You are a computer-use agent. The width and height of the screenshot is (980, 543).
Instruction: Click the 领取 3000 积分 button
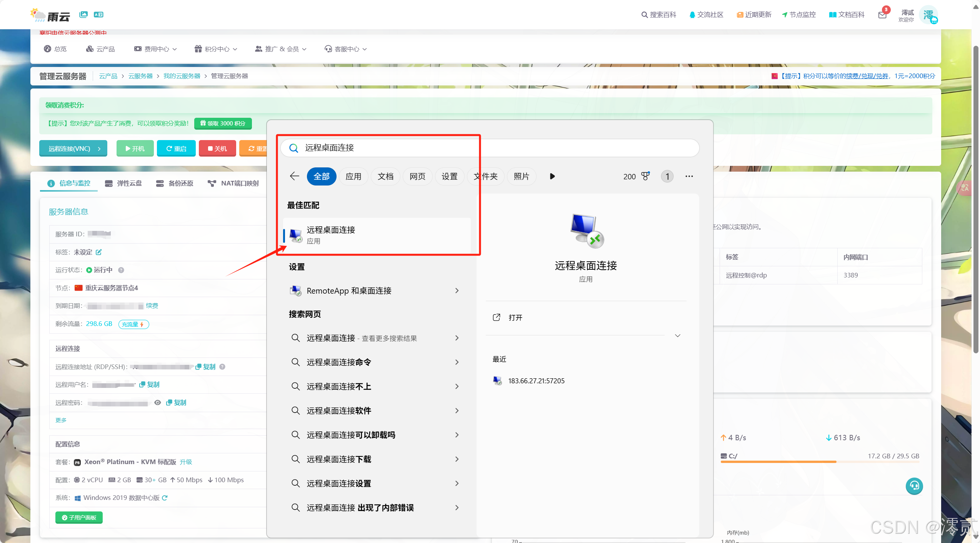coord(223,124)
